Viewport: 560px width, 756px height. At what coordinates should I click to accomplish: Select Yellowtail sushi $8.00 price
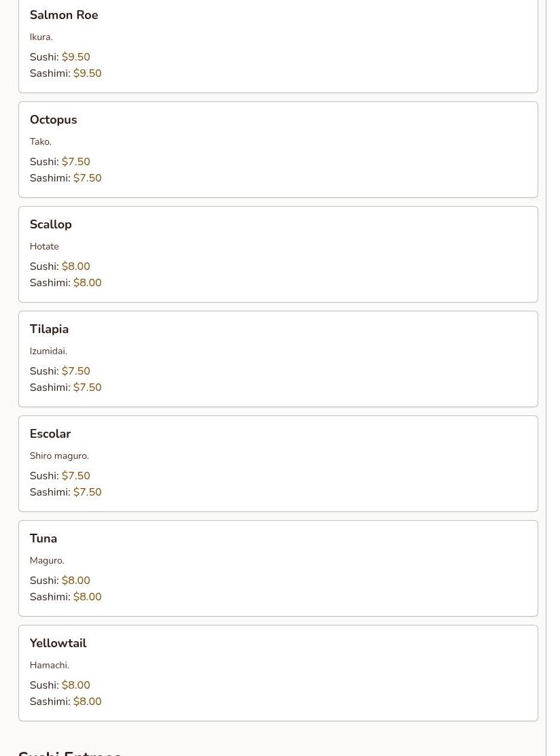pyautogui.click(x=75, y=685)
